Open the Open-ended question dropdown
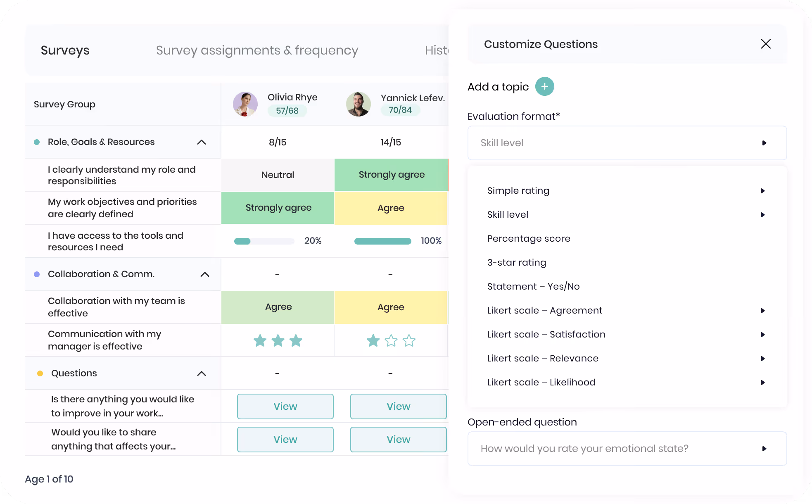Image resolution: width=812 pixels, height=504 pixels. coord(627,449)
